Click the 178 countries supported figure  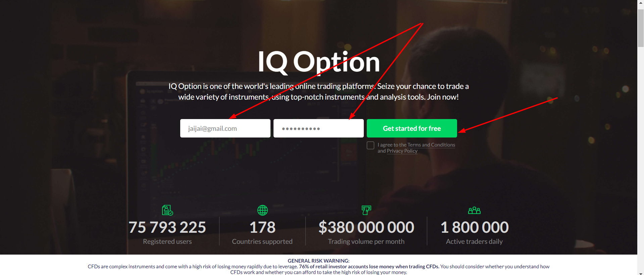[262, 227]
